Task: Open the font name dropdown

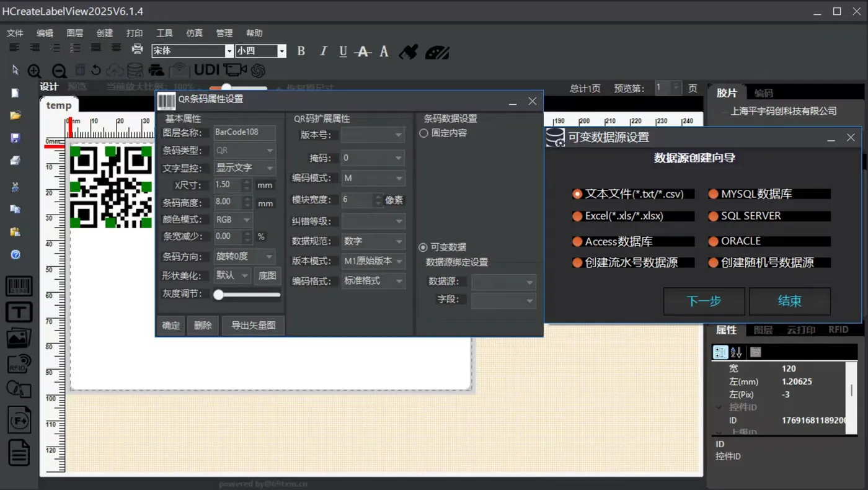Action: 229,51
